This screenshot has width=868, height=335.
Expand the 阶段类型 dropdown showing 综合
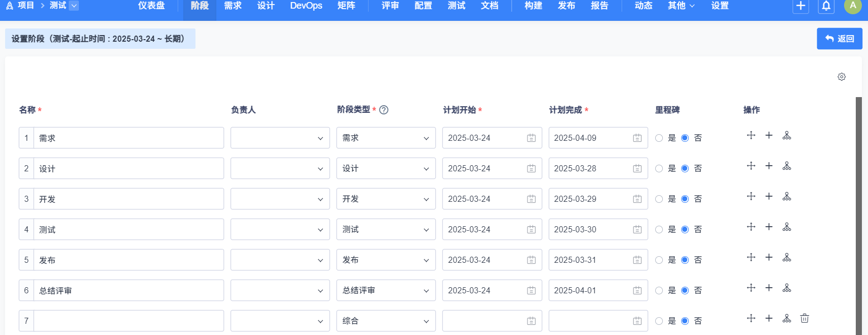point(386,321)
